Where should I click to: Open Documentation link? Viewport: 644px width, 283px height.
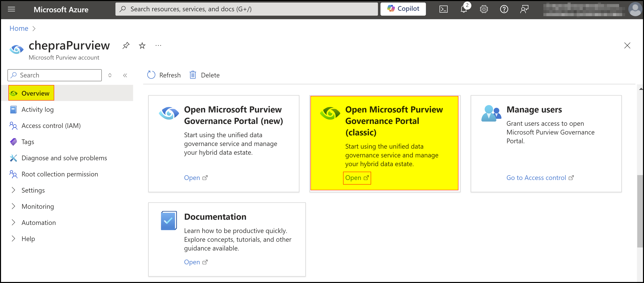196,262
